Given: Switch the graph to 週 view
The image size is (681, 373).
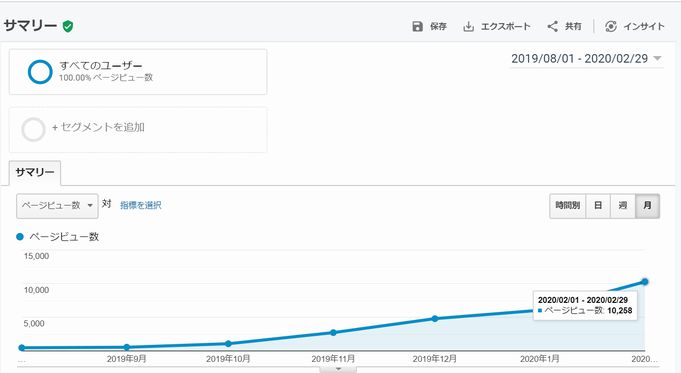Looking at the screenshot, I should tap(623, 206).
